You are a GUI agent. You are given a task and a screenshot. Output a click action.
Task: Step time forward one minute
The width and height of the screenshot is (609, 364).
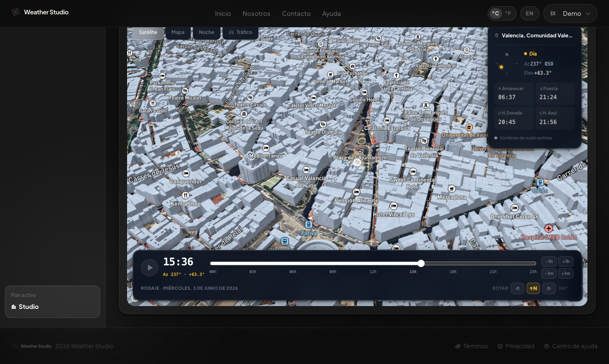pos(566,273)
